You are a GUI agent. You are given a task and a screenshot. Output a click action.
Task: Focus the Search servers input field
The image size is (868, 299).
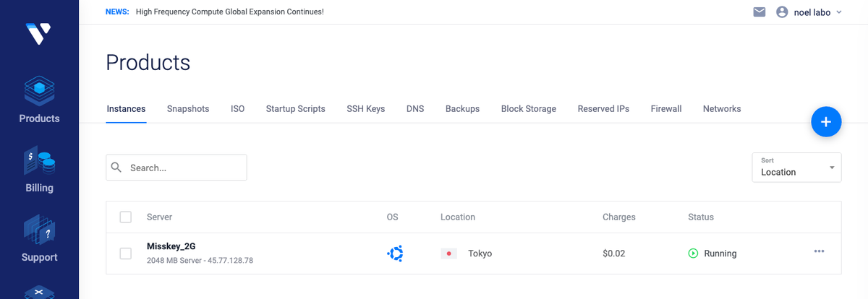pyautogui.click(x=184, y=168)
